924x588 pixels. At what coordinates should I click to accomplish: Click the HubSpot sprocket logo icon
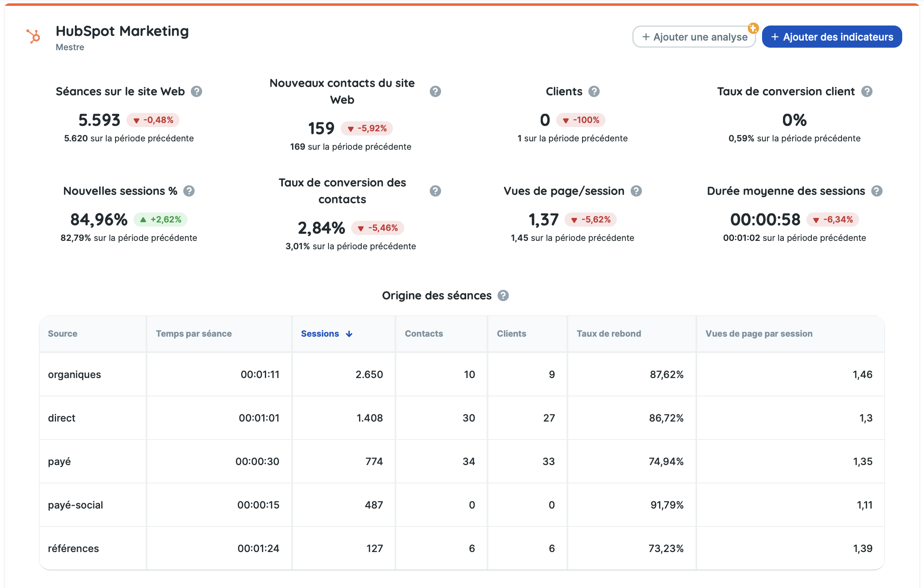click(33, 36)
